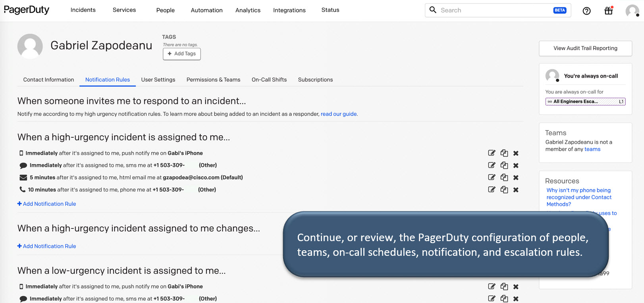Click the Gabriel Zapodeanu name heading
The width and height of the screenshot is (644, 303).
[101, 46]
